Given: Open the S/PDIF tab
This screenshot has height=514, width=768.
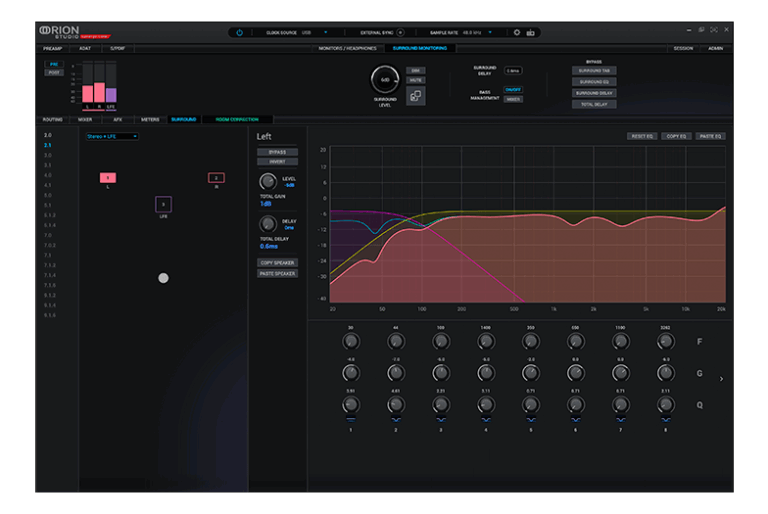Looking at the screenshot, I should [x=118, y=49].
